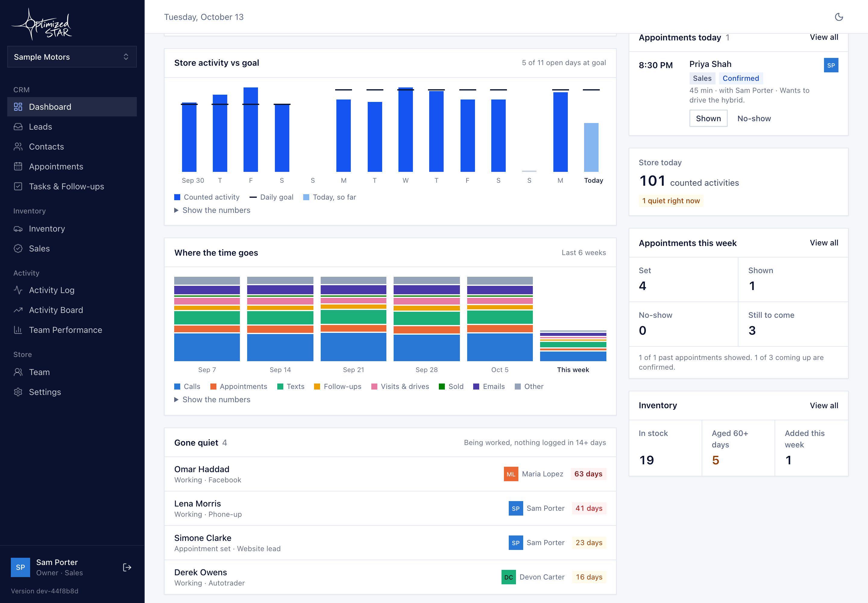Click the SP avatar in the sidebar footer
The height and width of the screenshot is (603, 868).
pyautogui.click(x=20, y=567)
